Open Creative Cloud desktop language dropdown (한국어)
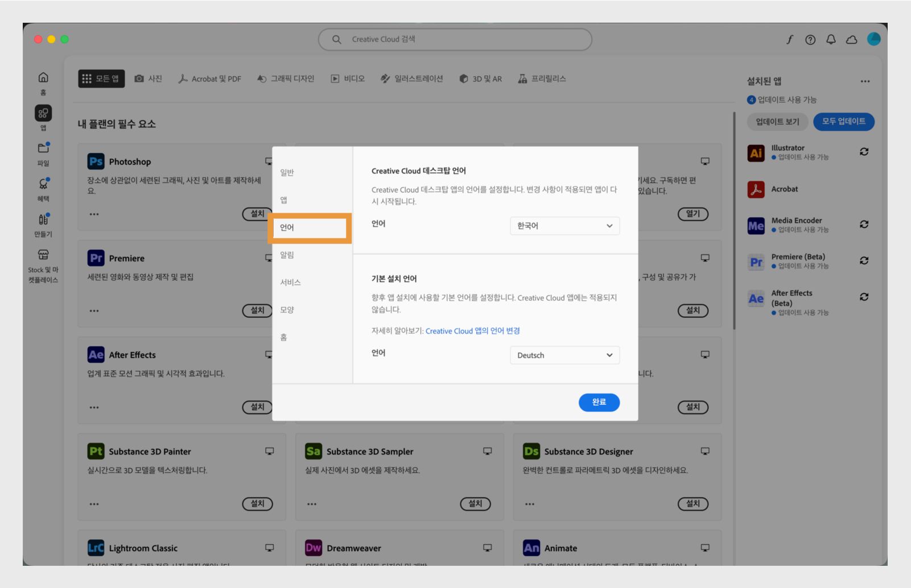911x588 pixels. (x=564, y=226)
